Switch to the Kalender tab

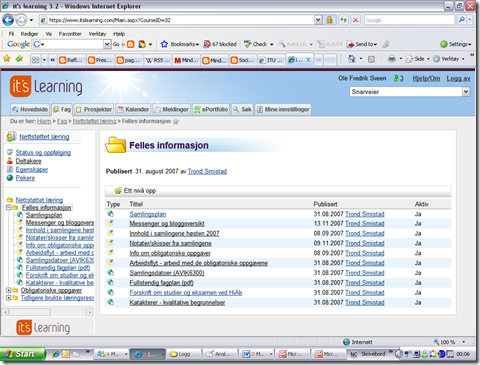tap(133, 109)
